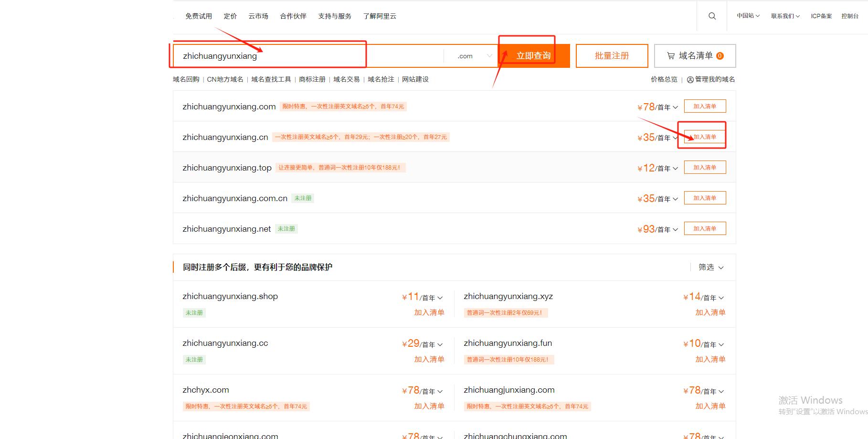Click the user icon beside 管理我的域名
Viewport: 868px width, 439px height.
coord(690,80)
